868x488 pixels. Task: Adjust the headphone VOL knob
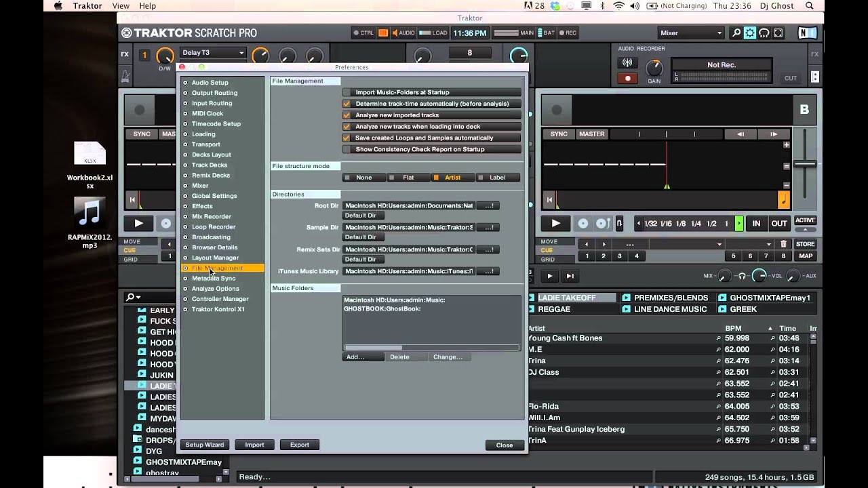[x=759, y=276]
